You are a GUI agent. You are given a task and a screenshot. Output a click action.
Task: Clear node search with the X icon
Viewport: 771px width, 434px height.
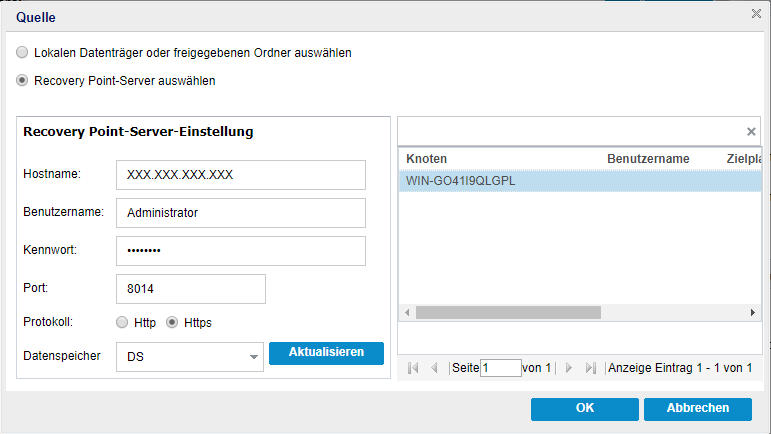[x=751, y=132]
